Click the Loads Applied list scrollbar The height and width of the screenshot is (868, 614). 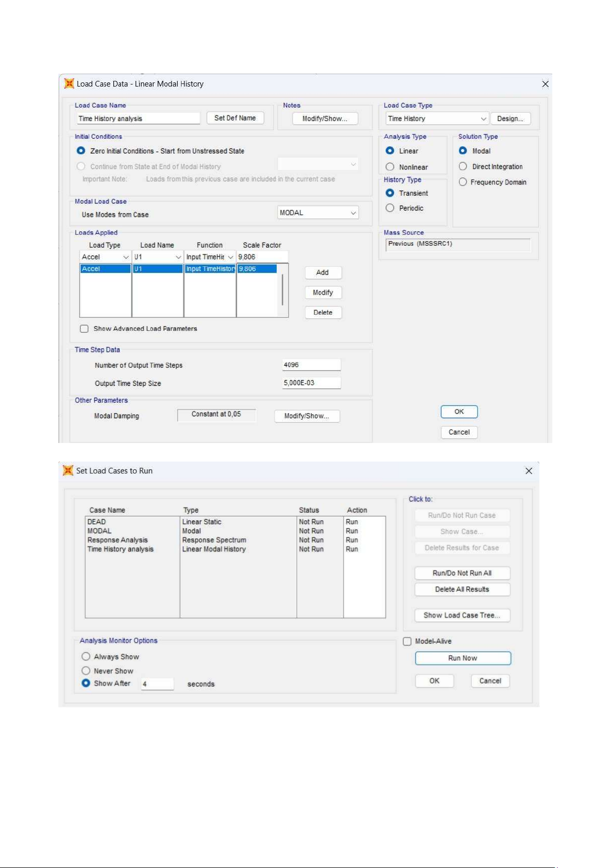(282, 291)
